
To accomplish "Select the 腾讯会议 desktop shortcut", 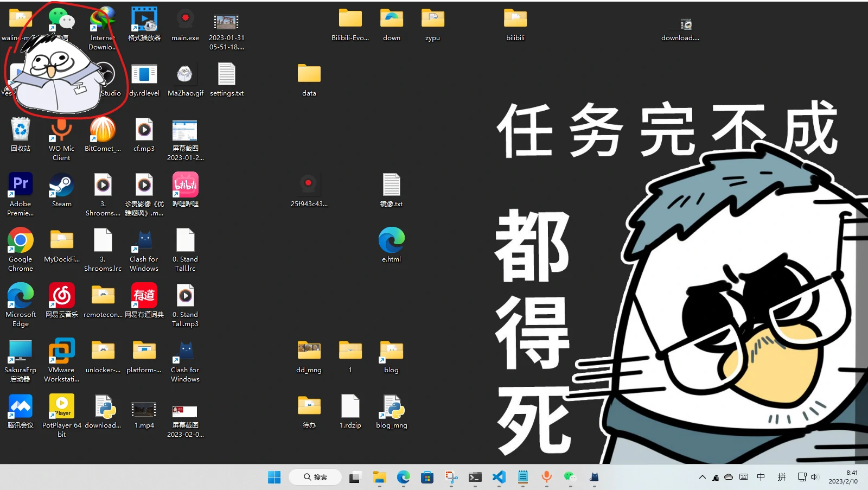I will pyautogui.click(x=21, y=407).
